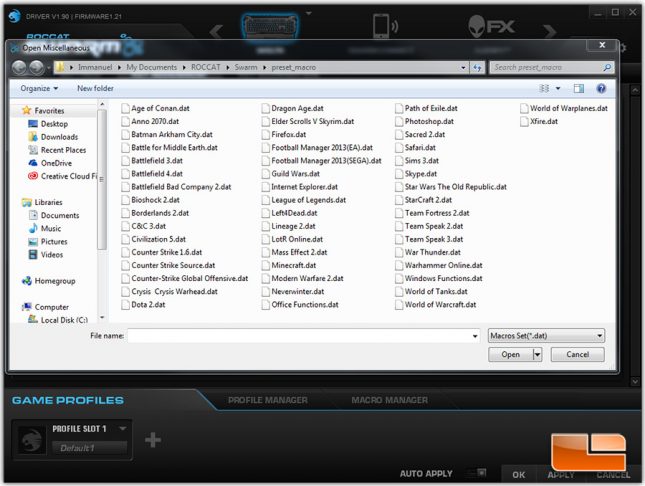Select Dota 2.dat
This screenshot has width=645, height=486.
(143, 305)
